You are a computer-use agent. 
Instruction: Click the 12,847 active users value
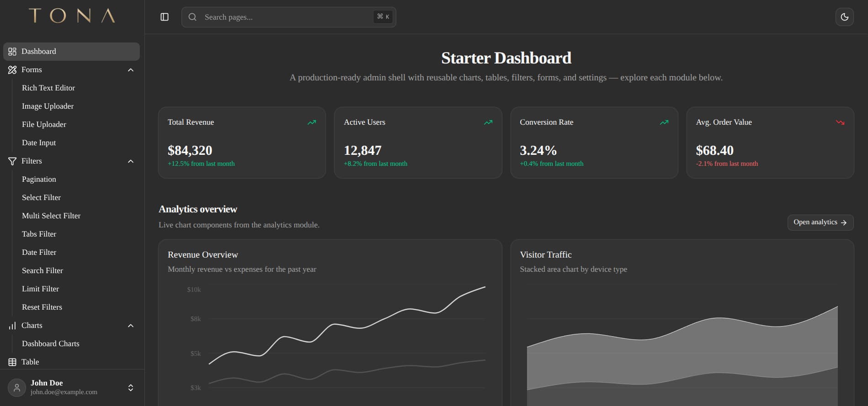362,150
